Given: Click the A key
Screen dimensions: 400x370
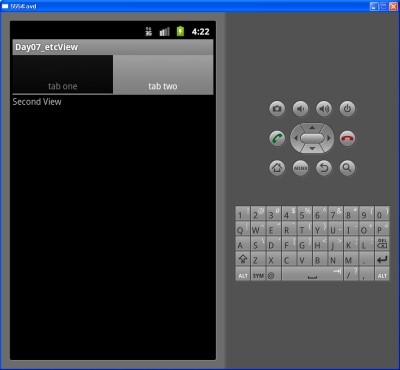Looking at the screenshot, I should point(243,244).
